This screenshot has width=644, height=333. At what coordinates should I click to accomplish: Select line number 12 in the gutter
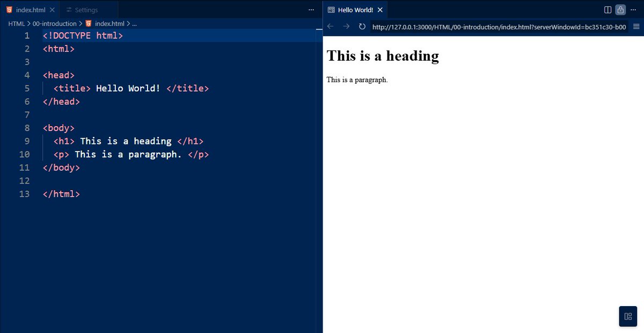coord(24,180)
